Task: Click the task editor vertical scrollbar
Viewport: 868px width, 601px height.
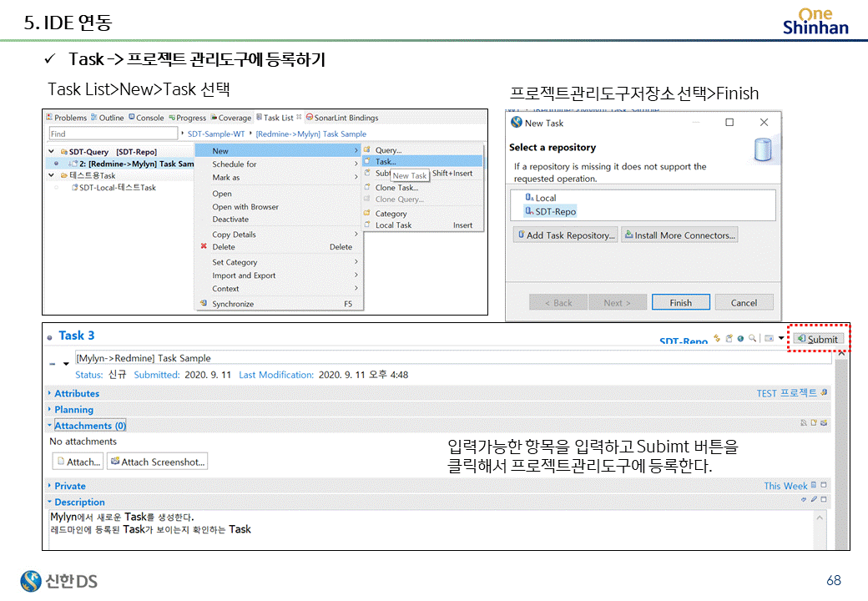Action: click(841, 449)
